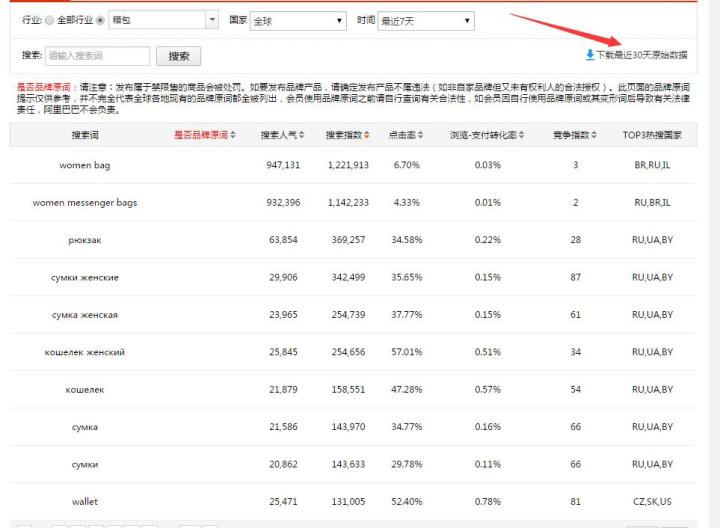The image size is (720, 528).
Task: Open the 箱包 industry dropdown
Action: pyautogui.click(x=211, y=20)
